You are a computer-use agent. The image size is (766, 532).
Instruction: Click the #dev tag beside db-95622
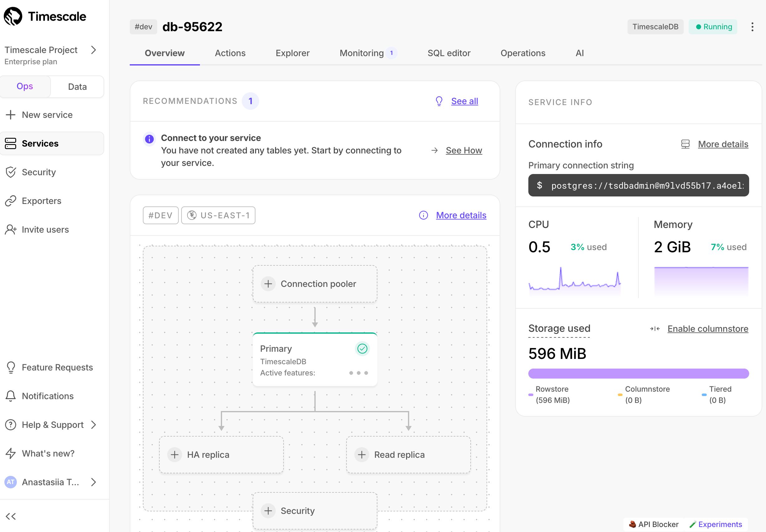click(143, 27)
